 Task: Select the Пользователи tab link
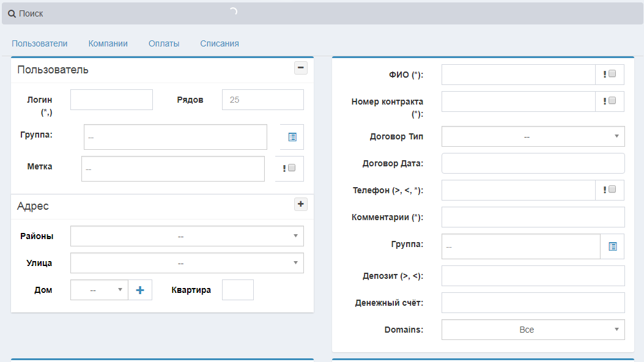coord(40,43)
